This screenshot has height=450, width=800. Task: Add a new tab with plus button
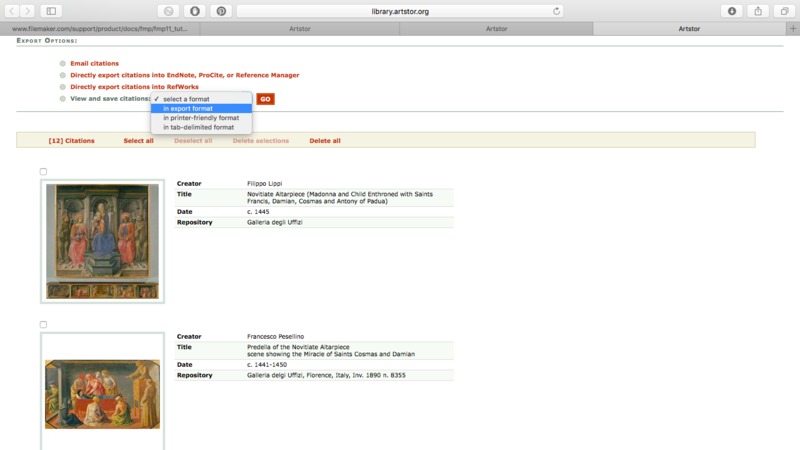(x=793, y=29)
